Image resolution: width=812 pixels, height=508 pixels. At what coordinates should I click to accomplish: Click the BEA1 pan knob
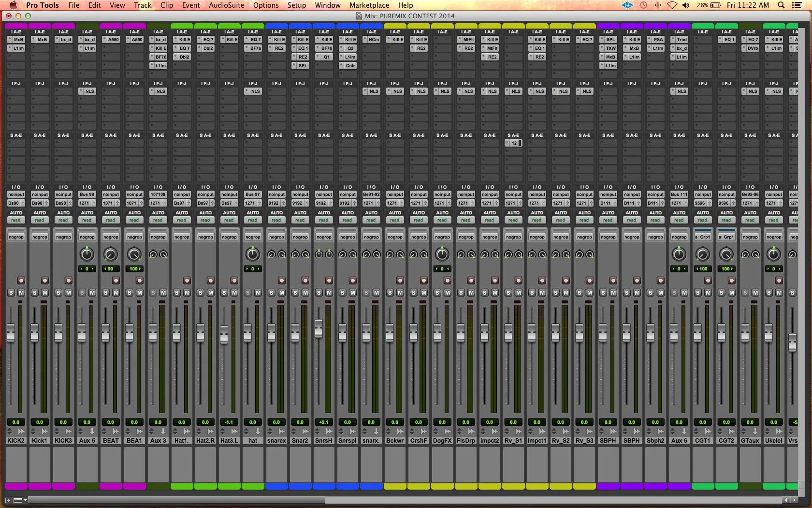point(134,254)
